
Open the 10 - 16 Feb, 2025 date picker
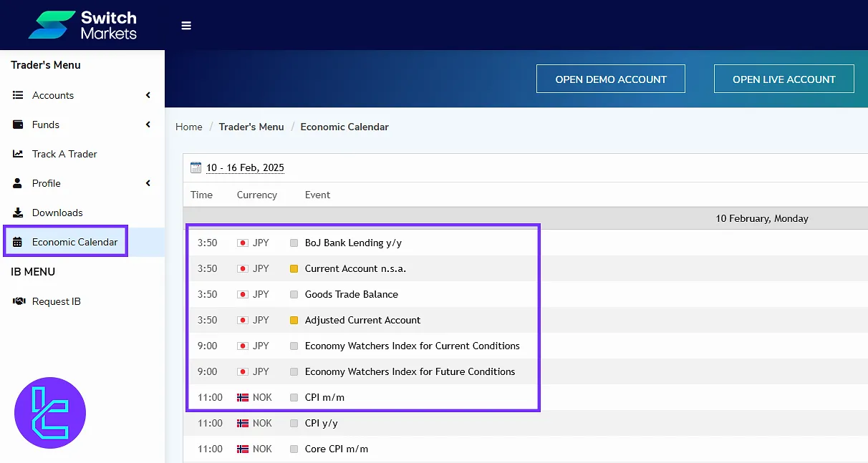pos(245,167)
